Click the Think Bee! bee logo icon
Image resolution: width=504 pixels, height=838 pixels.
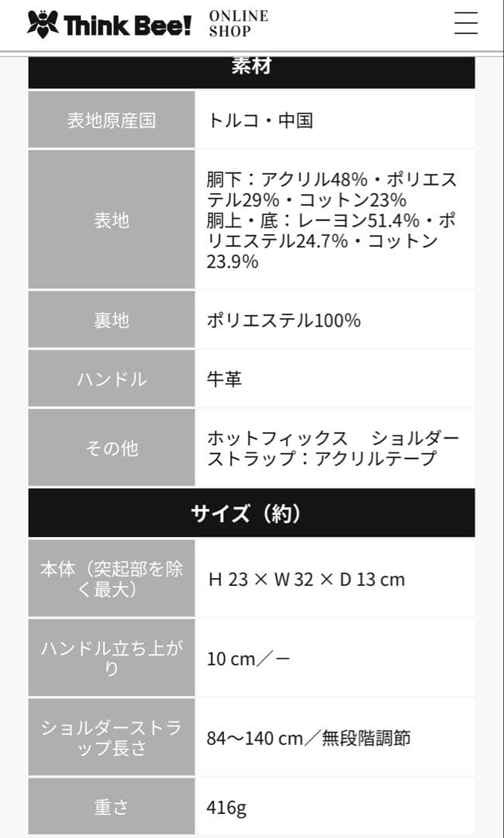tap(43, 24)
